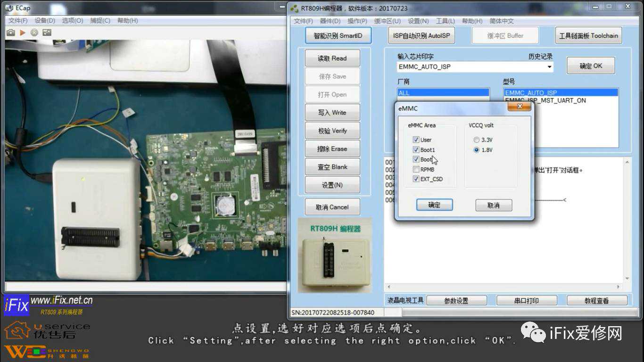
Task: Click the round stop icon in ECap toolbar
Action: click(x=34, y=33)
